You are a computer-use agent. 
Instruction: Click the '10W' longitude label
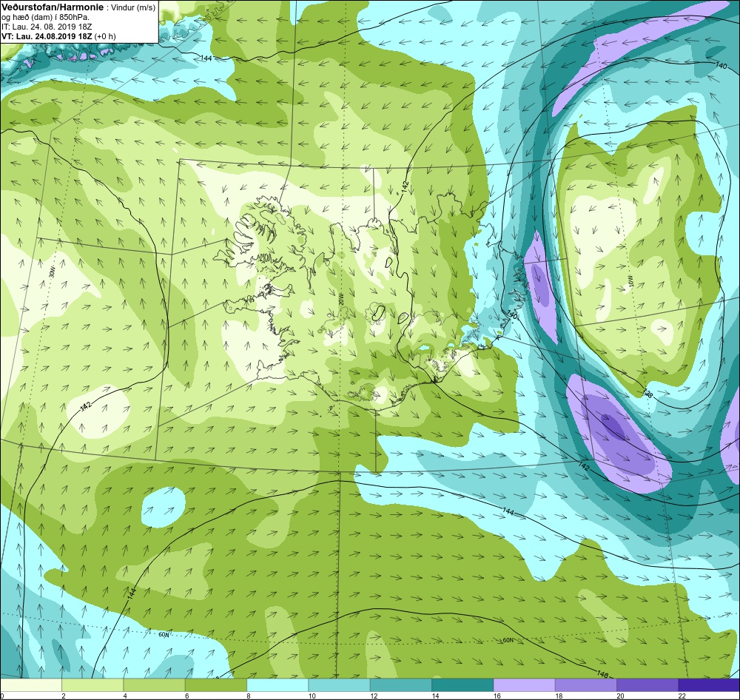click(631, 282)
